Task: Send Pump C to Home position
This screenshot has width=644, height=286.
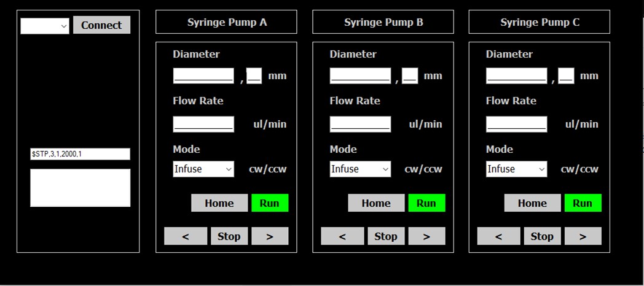Action: tap(532, 203)
